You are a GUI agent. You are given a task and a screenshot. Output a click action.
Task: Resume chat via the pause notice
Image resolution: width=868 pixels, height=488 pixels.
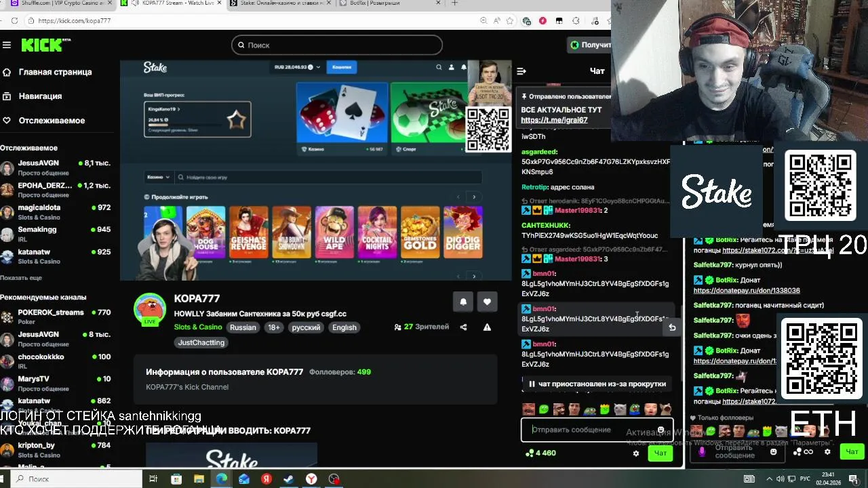597,384
